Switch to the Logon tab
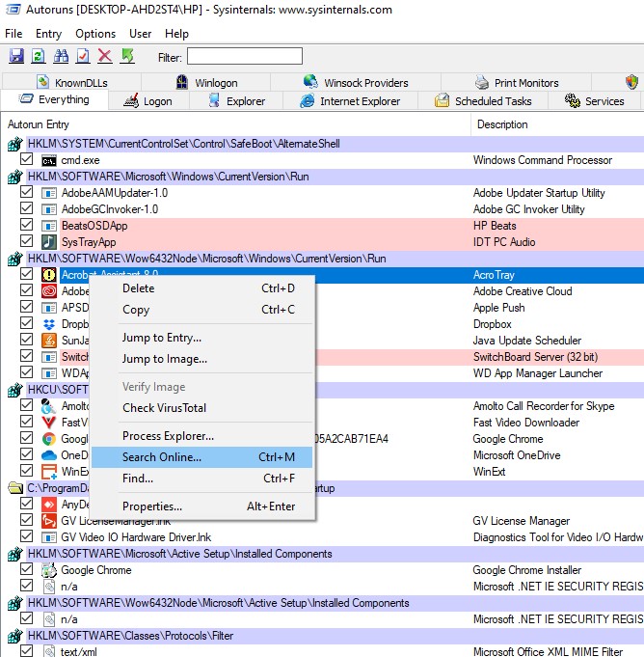This screenshot has height=657, width=644. pos(148,101)
